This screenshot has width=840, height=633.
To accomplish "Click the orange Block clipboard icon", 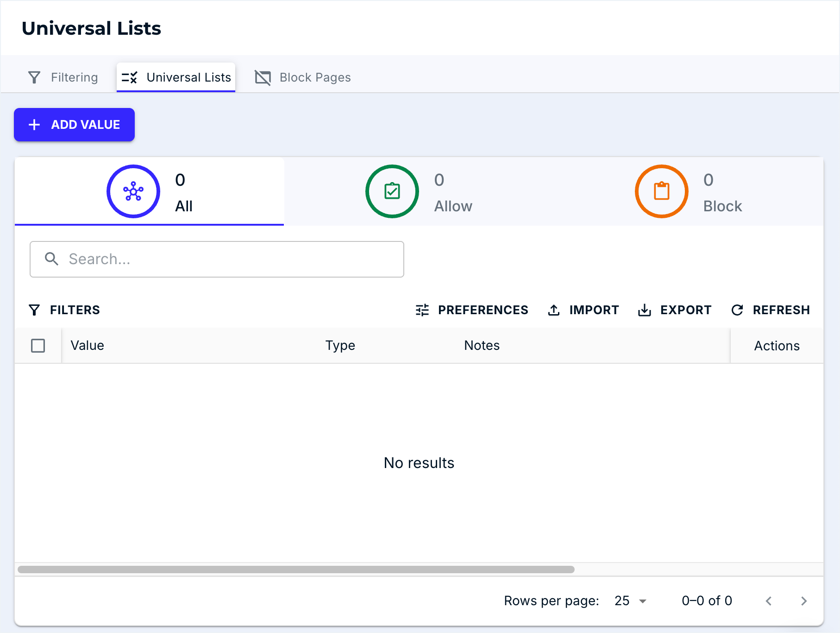I will (x=661, y=191).
